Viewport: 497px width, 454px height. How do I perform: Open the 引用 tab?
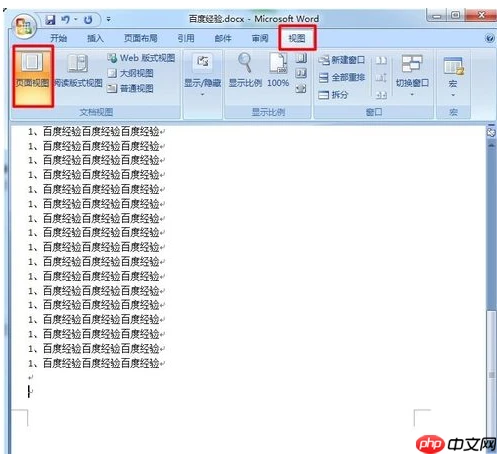(186, 38)
